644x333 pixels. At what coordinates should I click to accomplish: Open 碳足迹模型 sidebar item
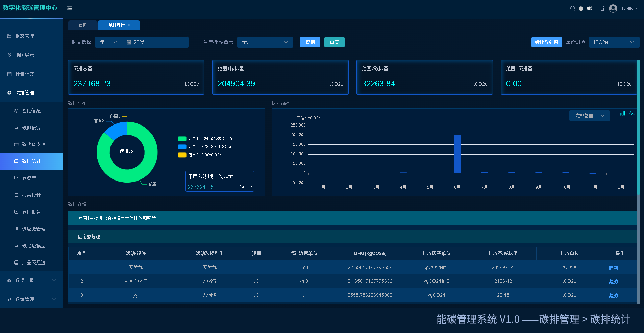click(31, 246)
